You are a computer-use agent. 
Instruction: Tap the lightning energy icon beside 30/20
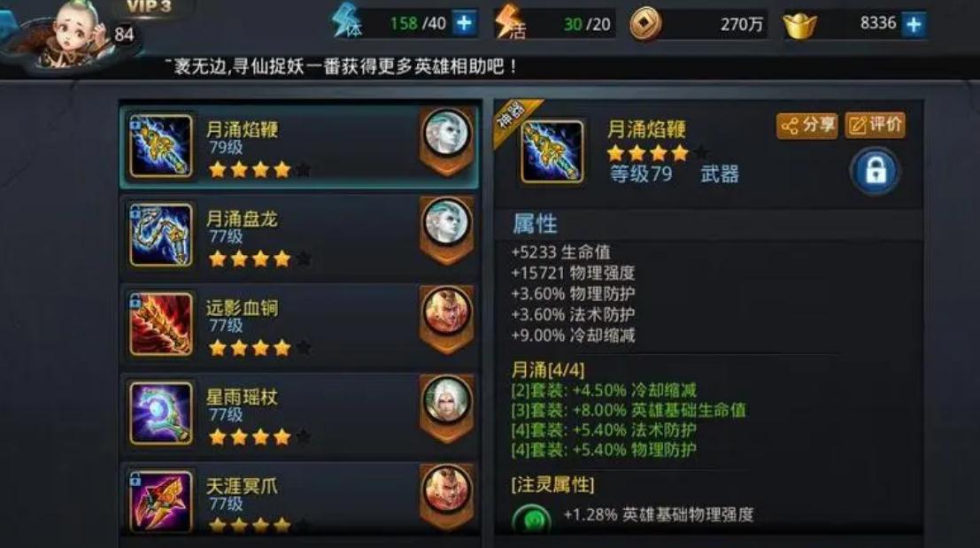[509, 23]
